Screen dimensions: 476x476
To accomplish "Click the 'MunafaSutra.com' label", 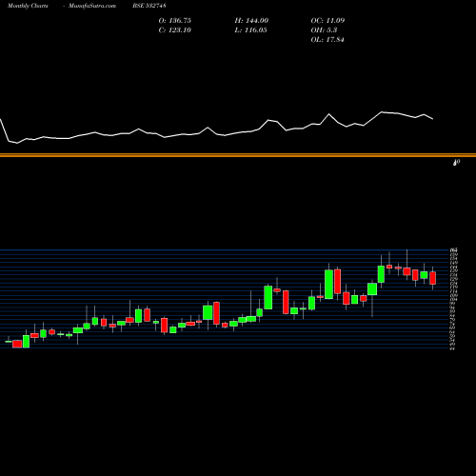I will coord(92,6).
